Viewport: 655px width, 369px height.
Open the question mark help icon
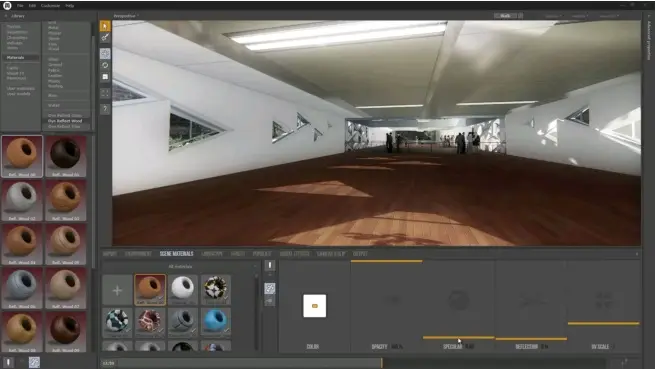click(105, 109)
